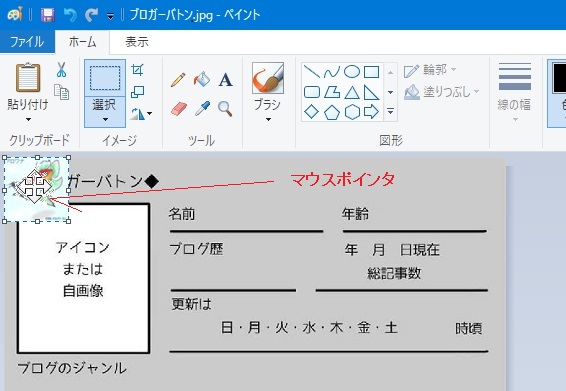Select the Curve shape

(332, 71)
